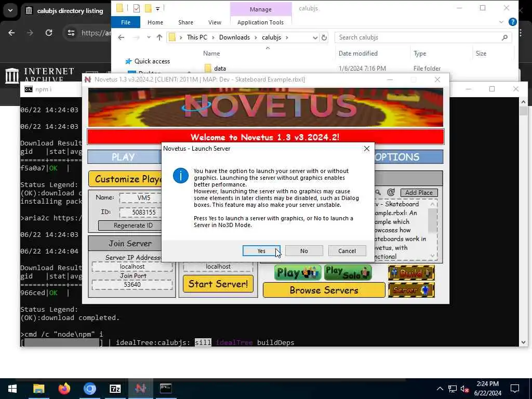Sort by Name column header

click(211, 54)
